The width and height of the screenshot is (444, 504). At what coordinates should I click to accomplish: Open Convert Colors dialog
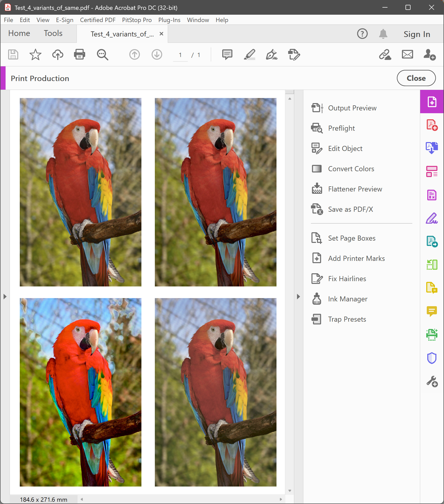(351, 169)
